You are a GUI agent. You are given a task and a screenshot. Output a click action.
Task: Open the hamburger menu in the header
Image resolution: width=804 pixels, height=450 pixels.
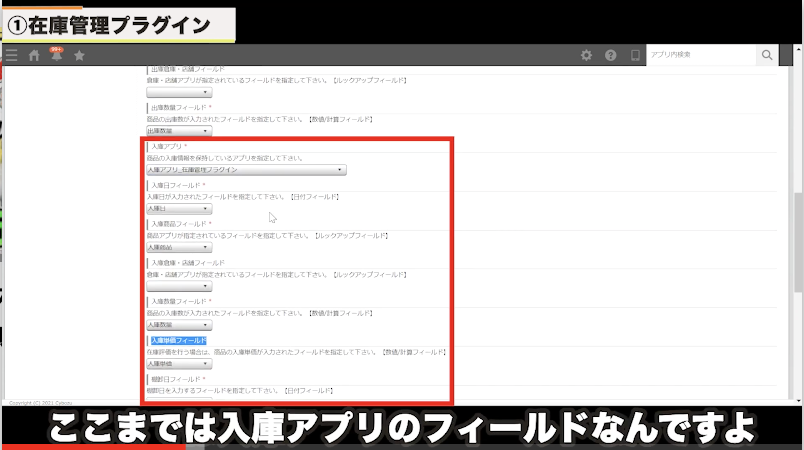tap(11, 55)
